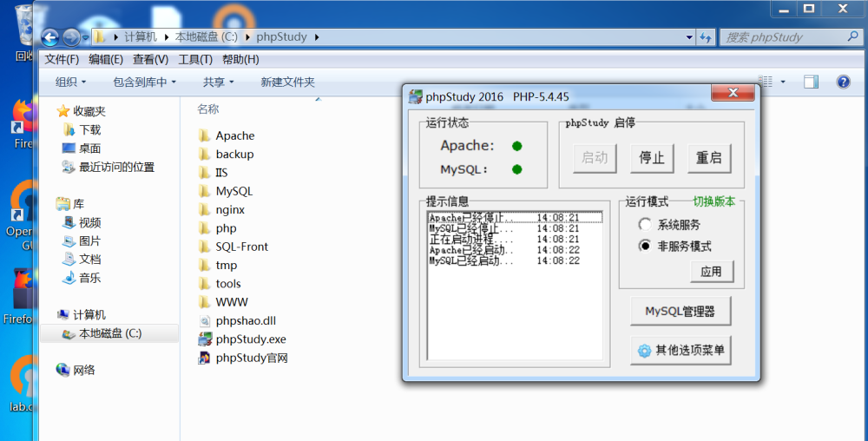Open the 组织 dropdown menu
Image resolution: width=868 pixels, height=441 pixels.
pyautogui.click(x=71, y=82)
